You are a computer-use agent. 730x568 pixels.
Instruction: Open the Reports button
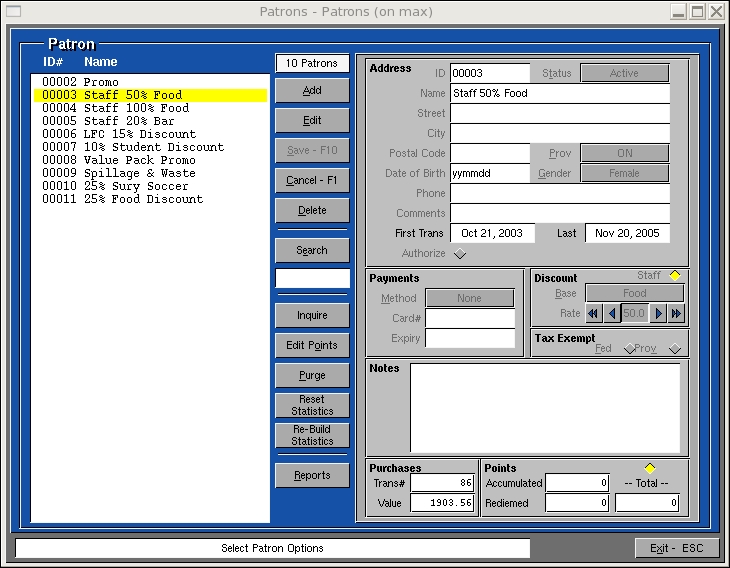312,475
